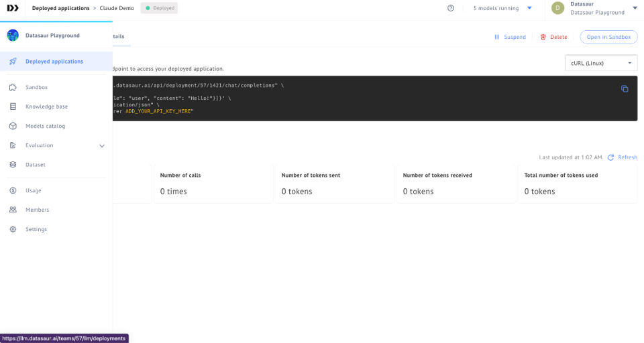This screenshot has width=644, height=343.
Task: Click the Members people icon
Action: click(x=13, y=210)
